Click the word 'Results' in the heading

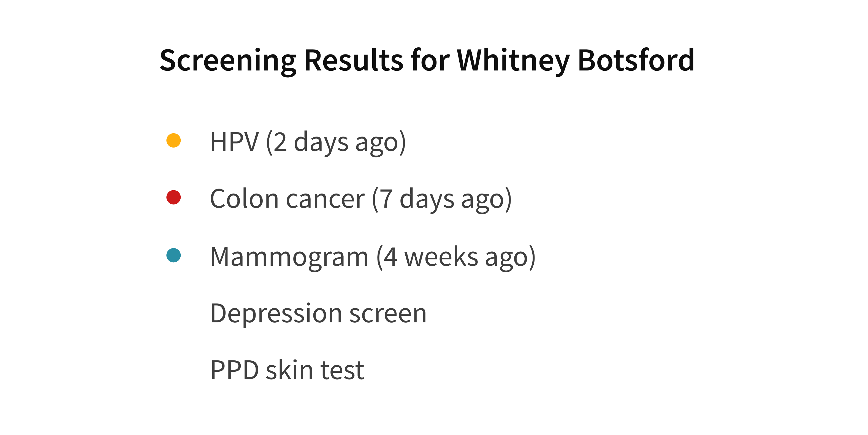click(354, 61)
